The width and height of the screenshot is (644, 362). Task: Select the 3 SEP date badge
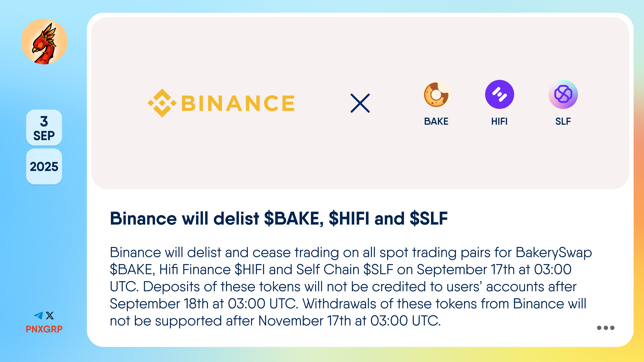point(44,127)
